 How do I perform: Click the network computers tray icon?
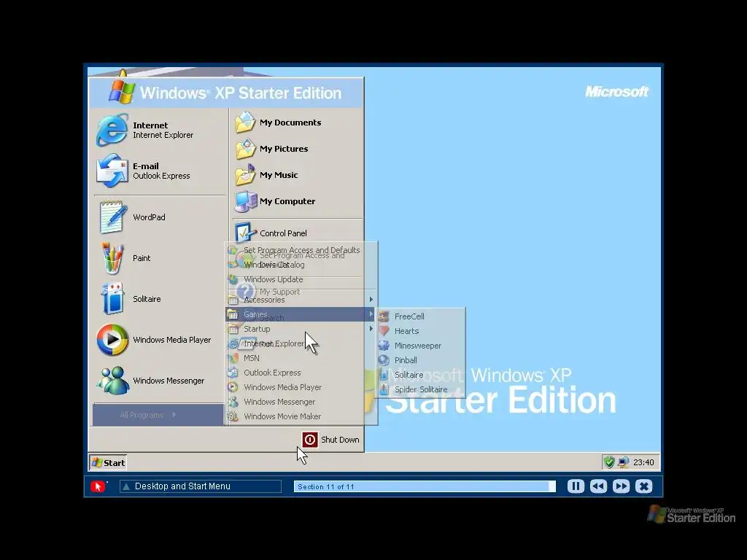(623, 462)
